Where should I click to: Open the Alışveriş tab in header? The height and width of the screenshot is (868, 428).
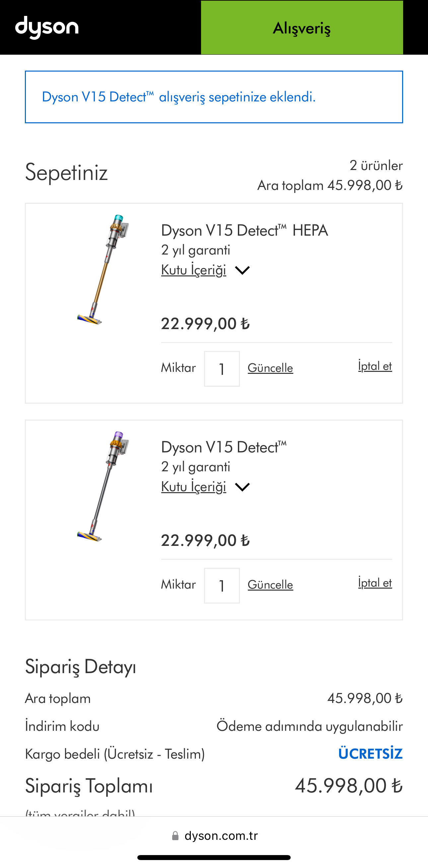point(302,28)
